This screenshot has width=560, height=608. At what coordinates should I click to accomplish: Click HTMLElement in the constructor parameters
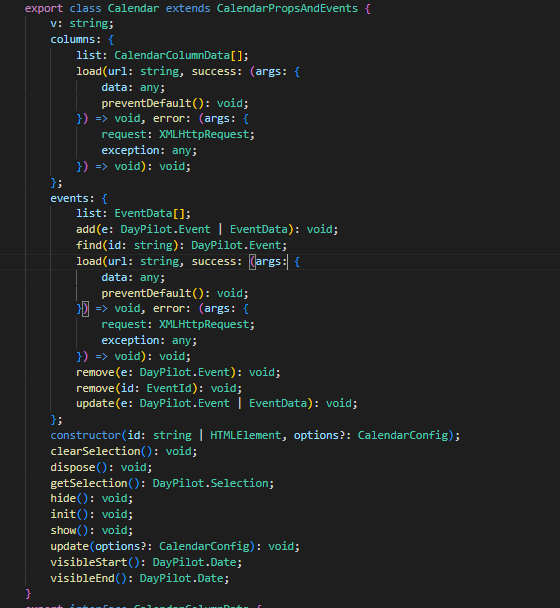pyautogui.click(x=245, y=435)
